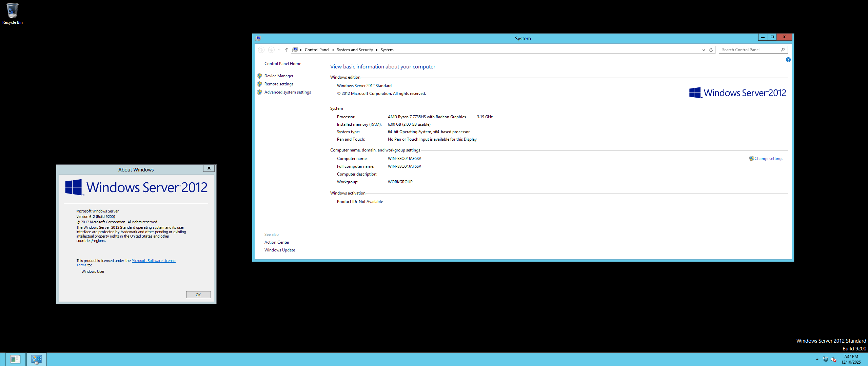Click the network icon in system tray
Screen dimensions: 868x366
[825, 359]
